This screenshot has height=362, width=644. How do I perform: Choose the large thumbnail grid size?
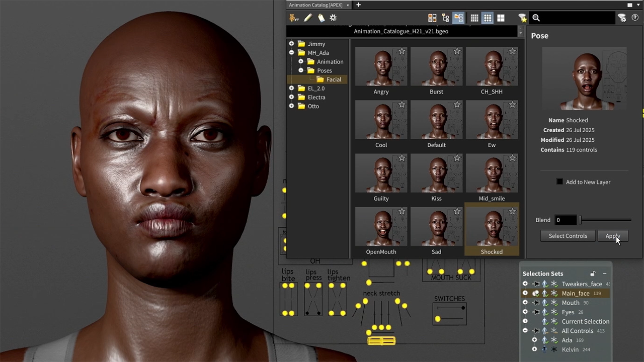[x=501, y=18]
